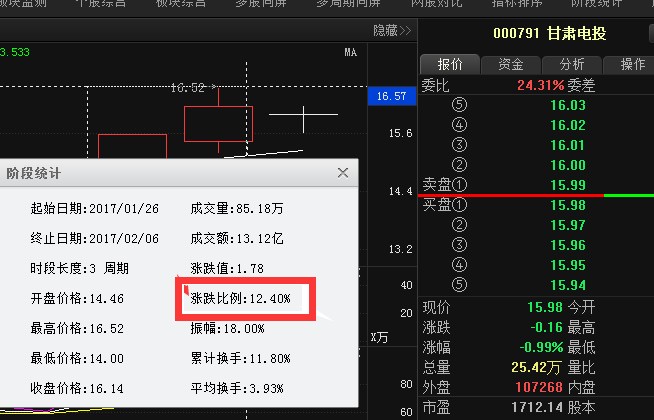The width and height of the screenshot is (654, 420).
Task: Click 成交额:13.12亿 entry
Action: point(237,239)
